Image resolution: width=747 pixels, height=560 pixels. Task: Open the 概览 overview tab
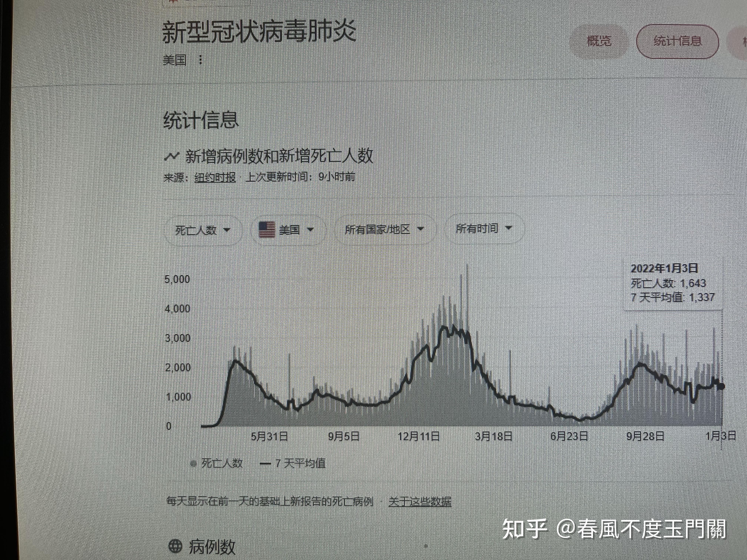599,41
